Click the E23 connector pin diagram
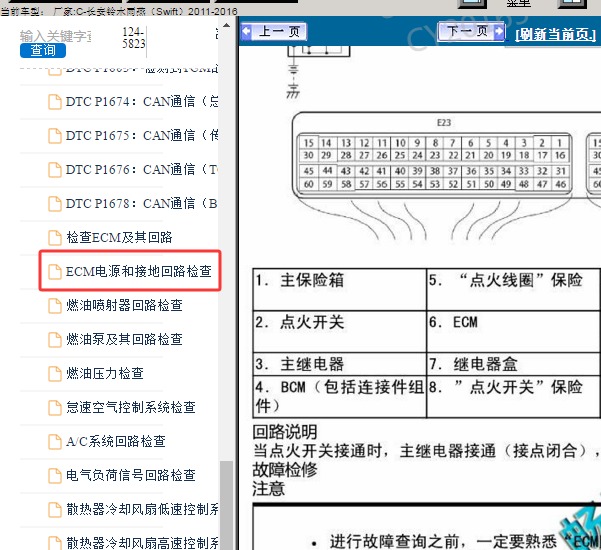The width and height of the screenshot is (601, 550). [x=435, y=164]
